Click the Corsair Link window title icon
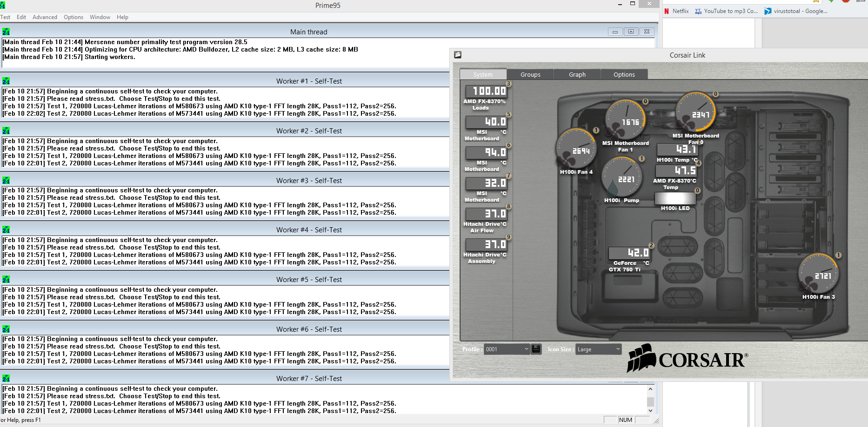This screenshot has width=868, height=427. pyautogui.click(x=458, y=55)
